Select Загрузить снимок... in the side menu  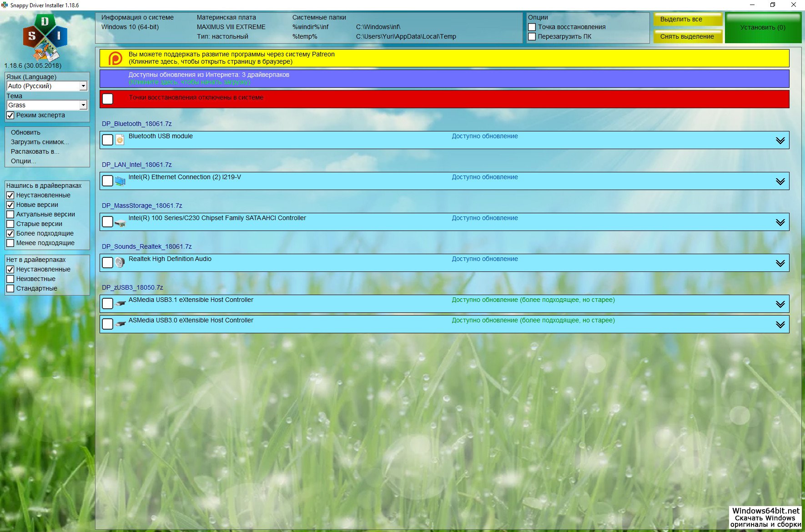pyautogui.click(x=40, y=142)
